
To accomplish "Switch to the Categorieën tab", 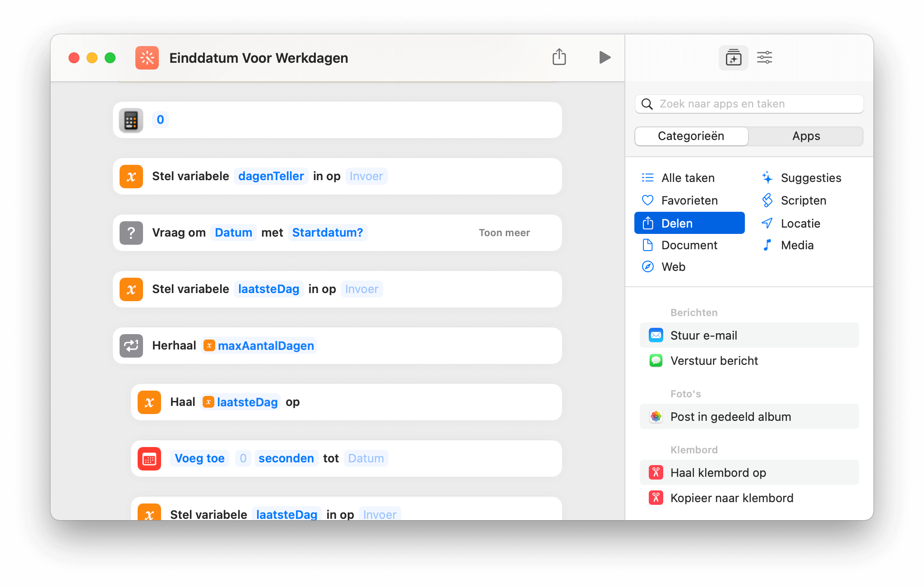I will [691, 136].
